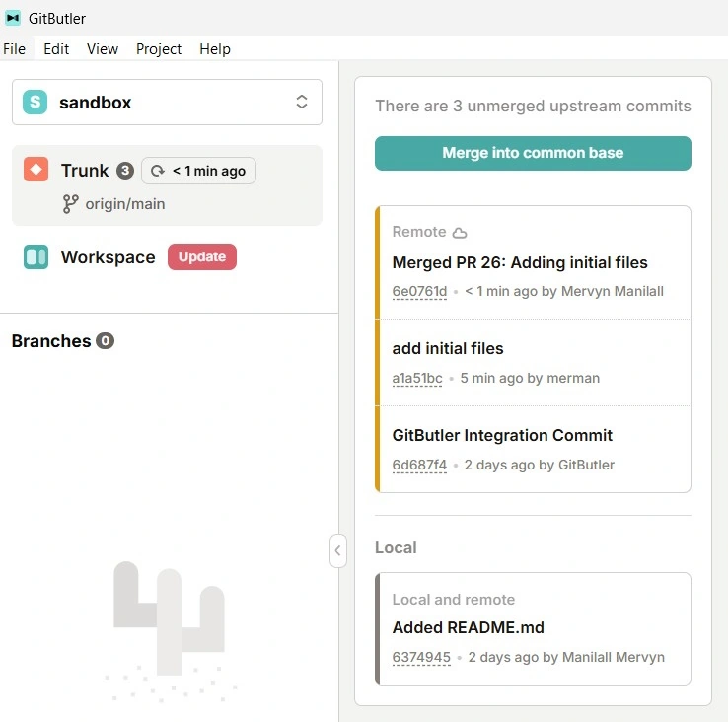Click the red Update button
Screen dimensions: 728x722
202,256
